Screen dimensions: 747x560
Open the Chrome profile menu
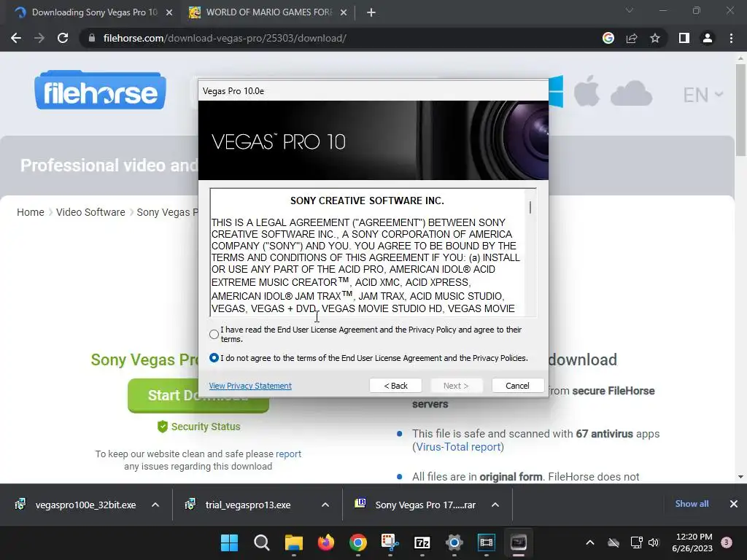tap(708, 38)
